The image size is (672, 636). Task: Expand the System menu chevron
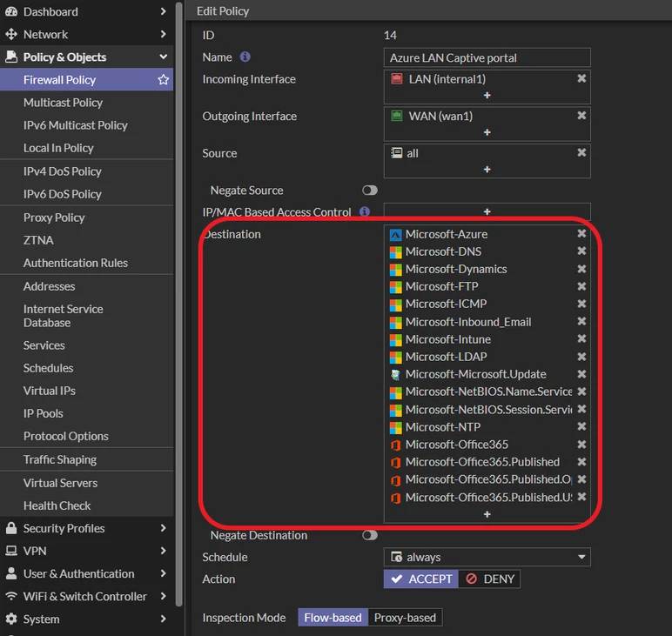click(164, 619)
